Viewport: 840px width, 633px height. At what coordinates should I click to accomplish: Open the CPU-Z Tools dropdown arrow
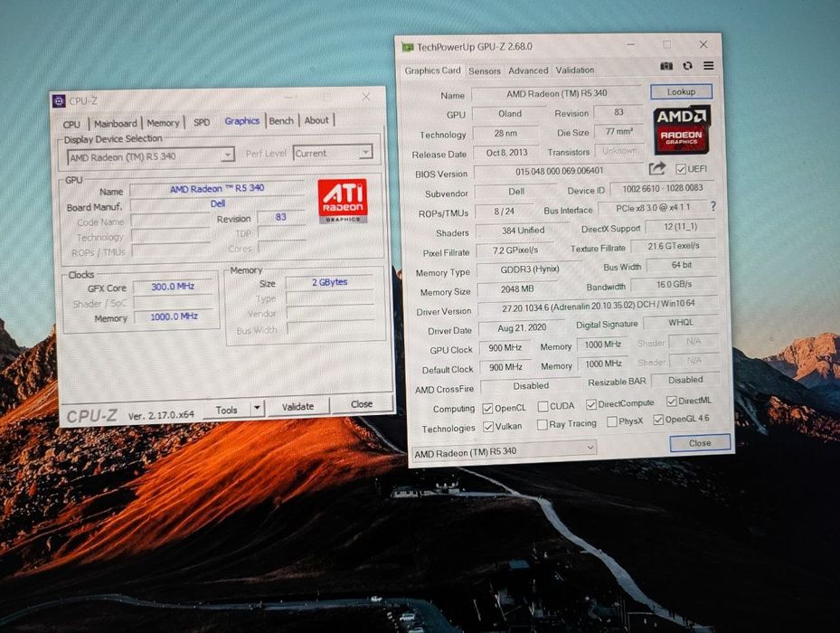coord(257,409)
